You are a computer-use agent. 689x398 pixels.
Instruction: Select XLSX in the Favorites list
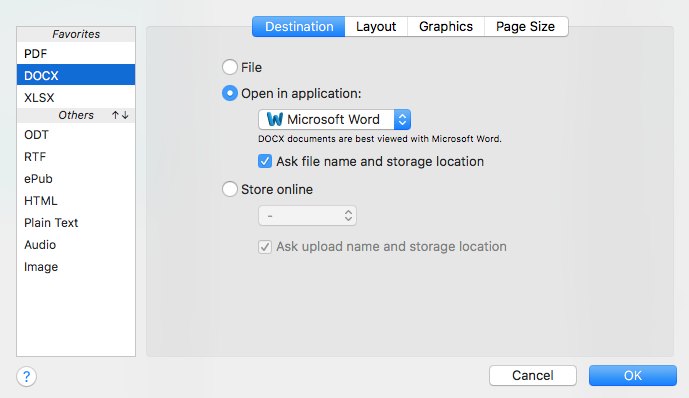[x=76, y=98]
